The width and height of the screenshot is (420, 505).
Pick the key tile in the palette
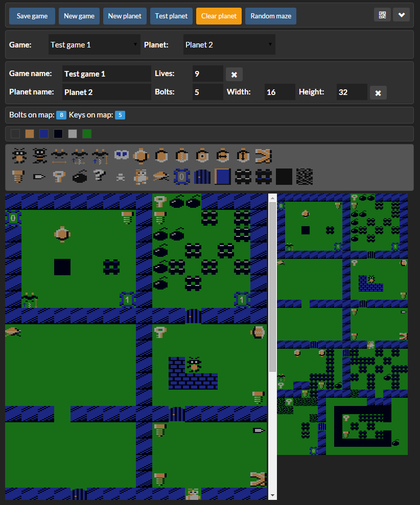click(x=59, y=177)
